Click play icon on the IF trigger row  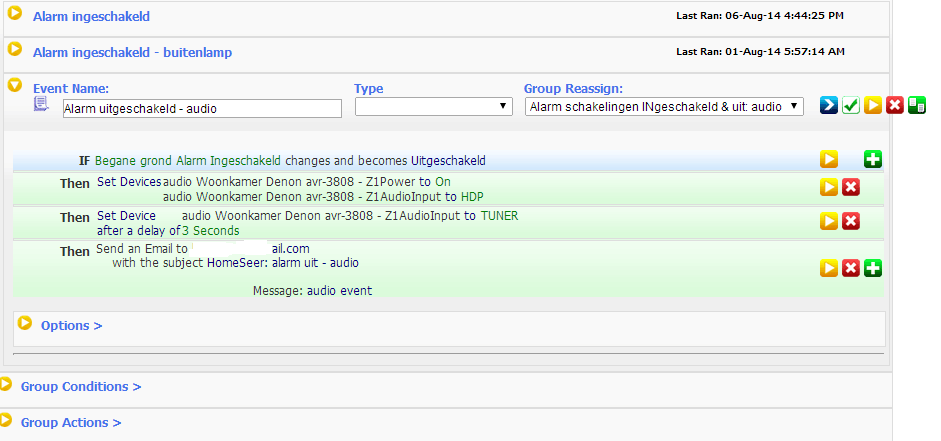(x=829, y=160)
